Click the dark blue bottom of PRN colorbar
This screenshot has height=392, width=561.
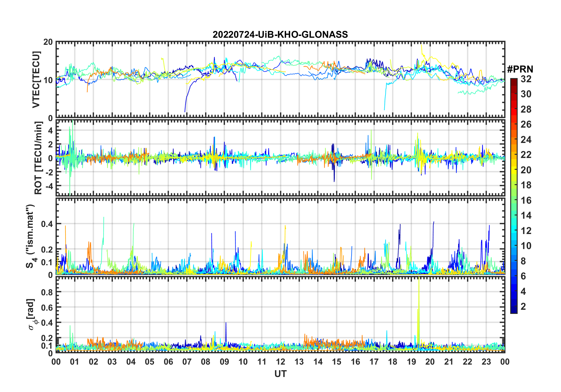[x=514, y=310]
